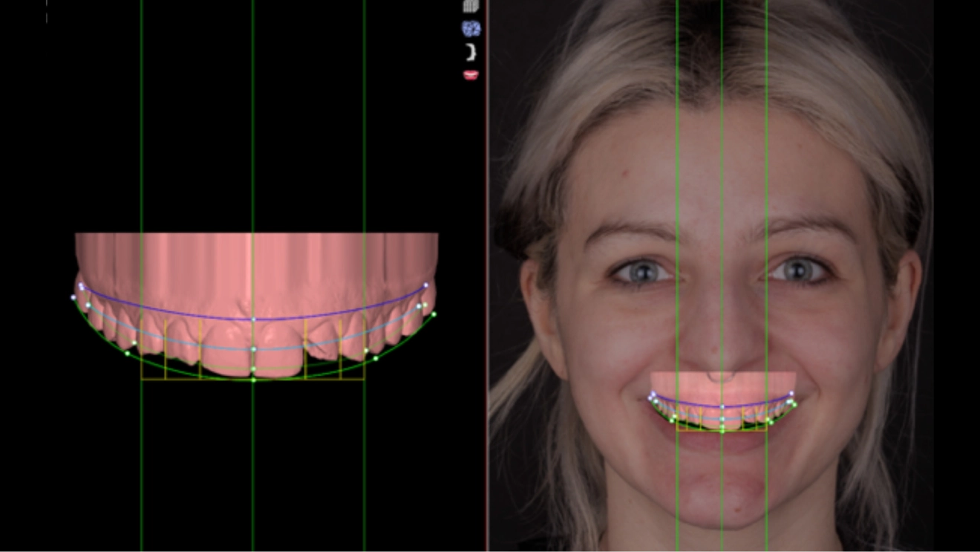Select the white face profile icon
Screen dimensions: 980x552
click(x=471, y=52)
